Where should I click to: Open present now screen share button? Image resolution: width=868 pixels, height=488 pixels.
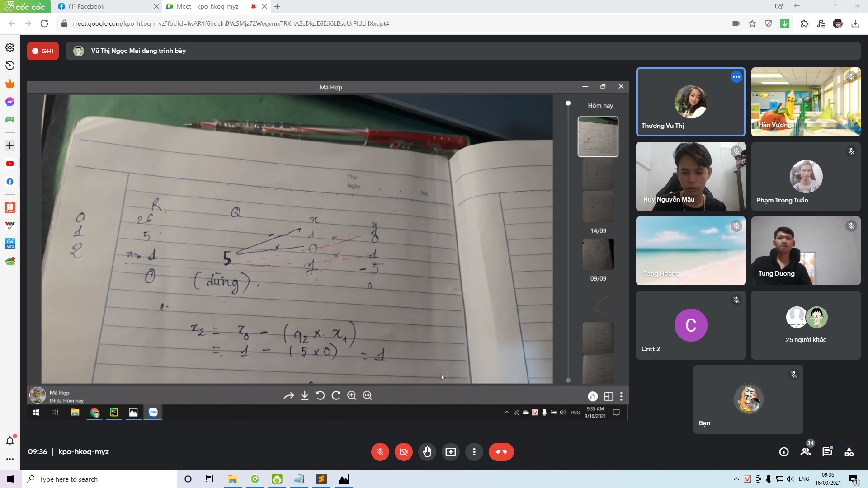pyautogui.click(x=451, y=452)
